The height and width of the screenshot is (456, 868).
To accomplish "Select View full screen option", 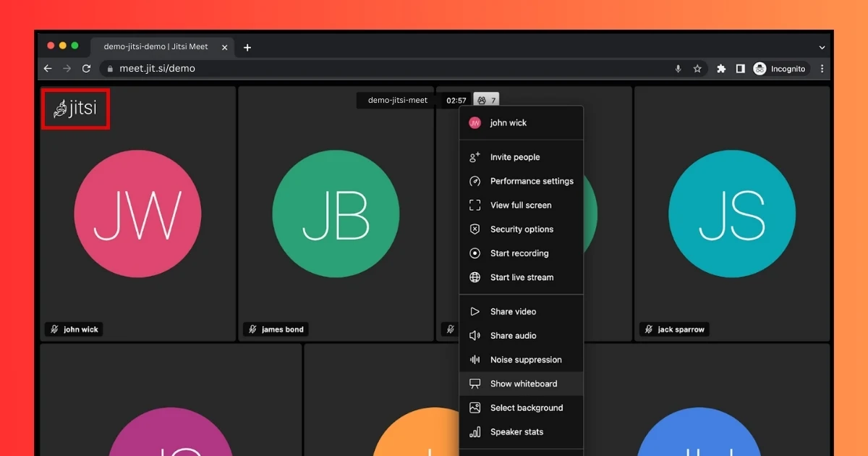I will tap(521, 206).
